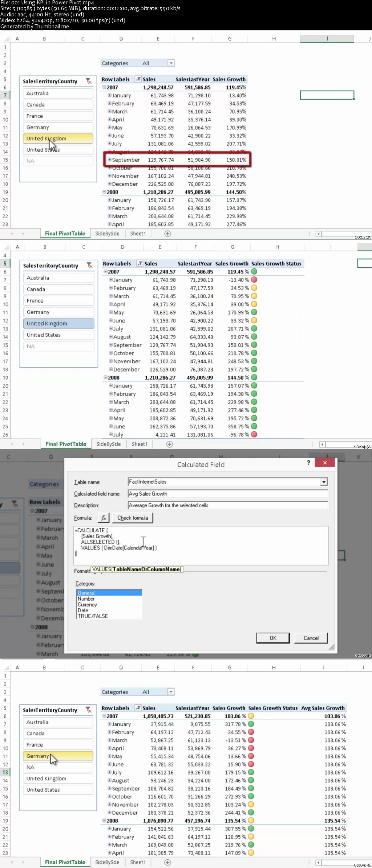Viewport: 372px width, 868px height.
Task: Expand June row with sales 262,375.86
Action: [111, 426]
